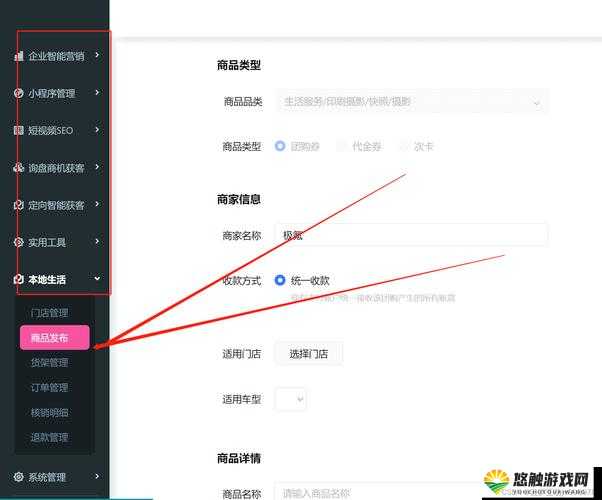The image size is (602, 500).
Task: Click the 本地生活 sidebar icon
Action: point(18,279)
